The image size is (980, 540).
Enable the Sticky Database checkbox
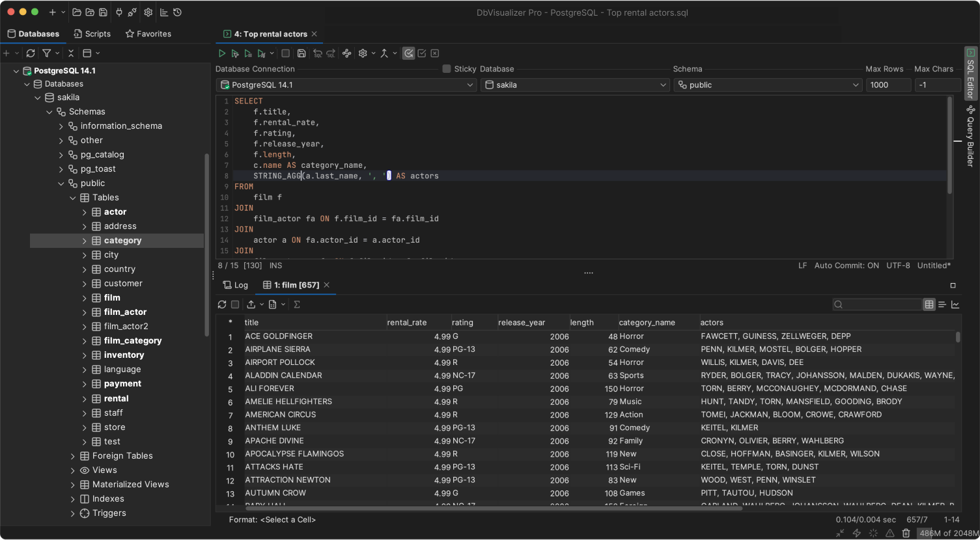446,69
